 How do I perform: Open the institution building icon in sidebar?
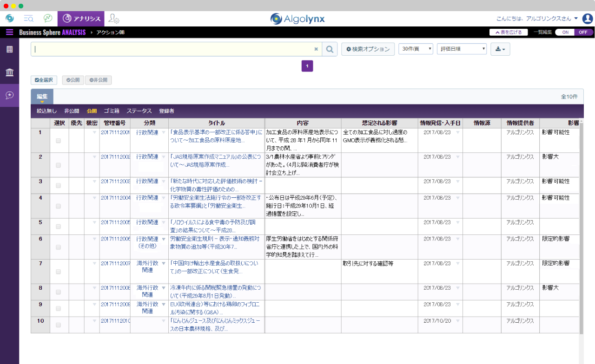click(9, 72)
